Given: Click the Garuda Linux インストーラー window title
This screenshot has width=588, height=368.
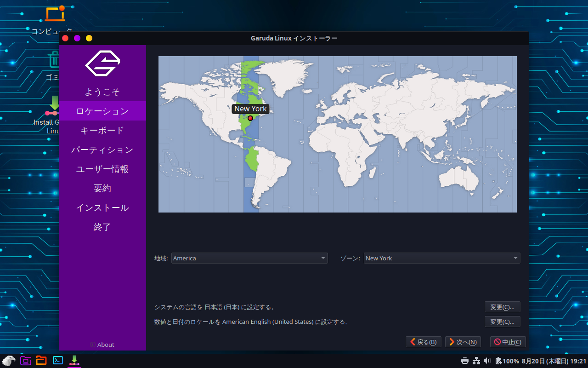Looking at the screenshot, I should pyautogui.click(x=294, y=38).
